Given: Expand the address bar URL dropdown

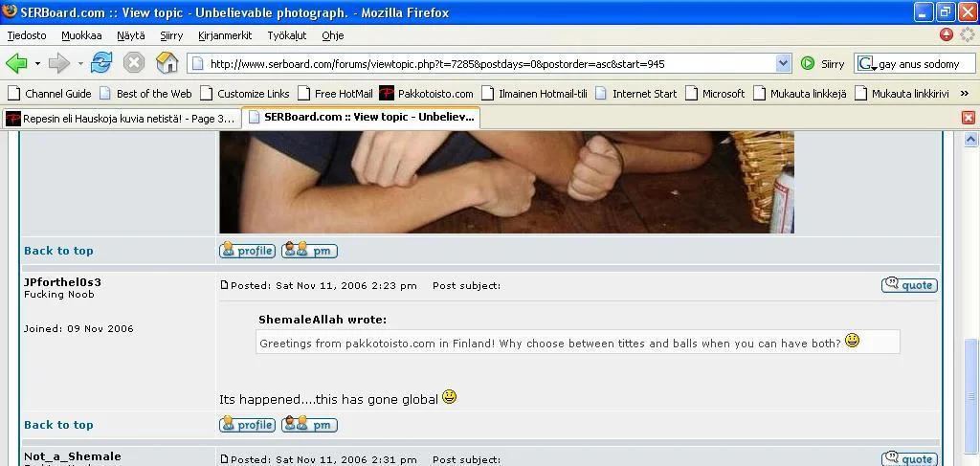Looking at the screenshot, I should point(783,64).
